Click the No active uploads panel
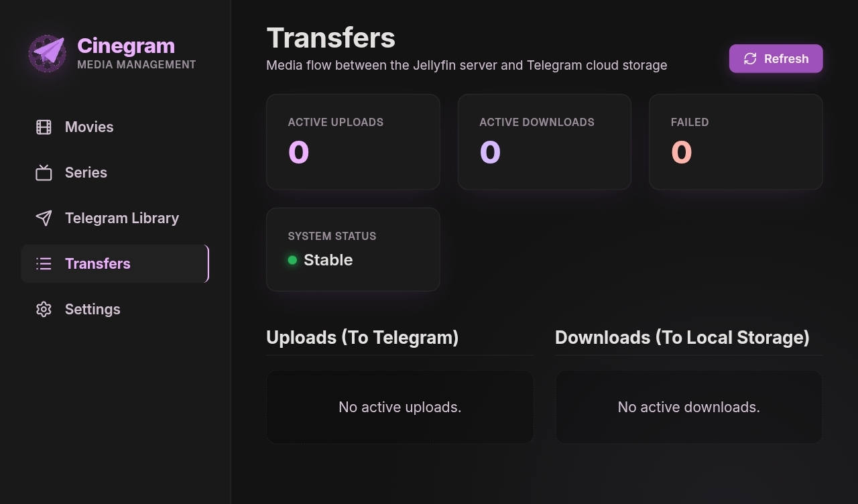The height and width of the screenshot is (504, 858). 400,407
